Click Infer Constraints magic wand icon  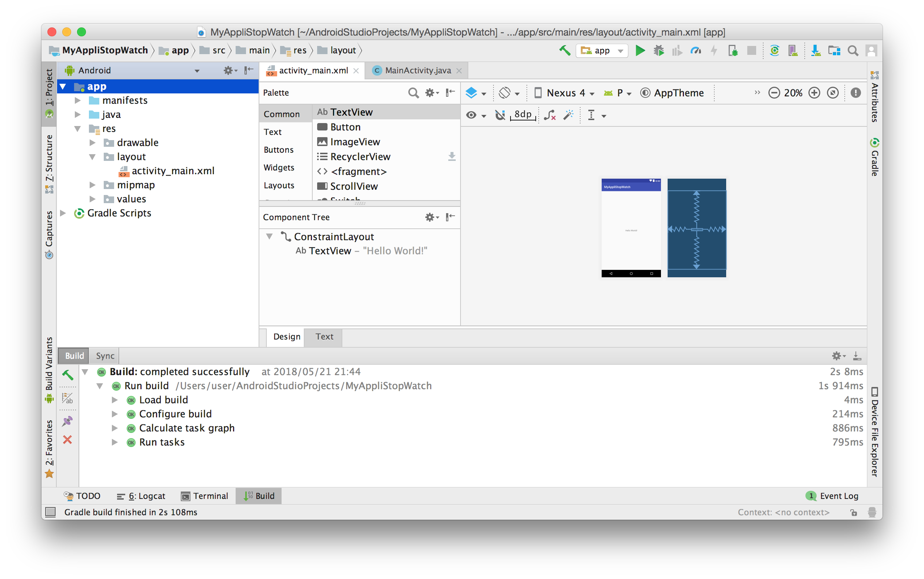(568, 115)
